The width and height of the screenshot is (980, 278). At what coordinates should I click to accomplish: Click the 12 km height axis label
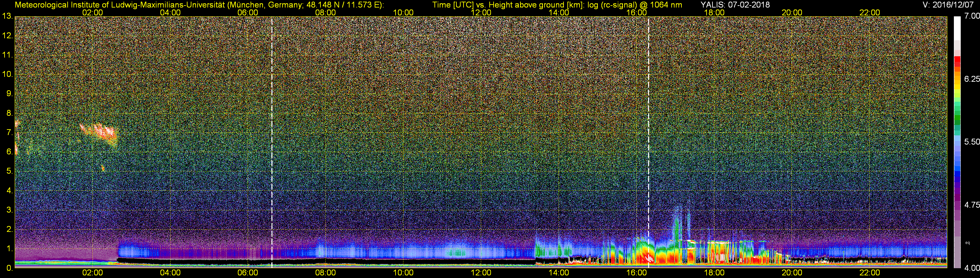click(x=7, y=36)
